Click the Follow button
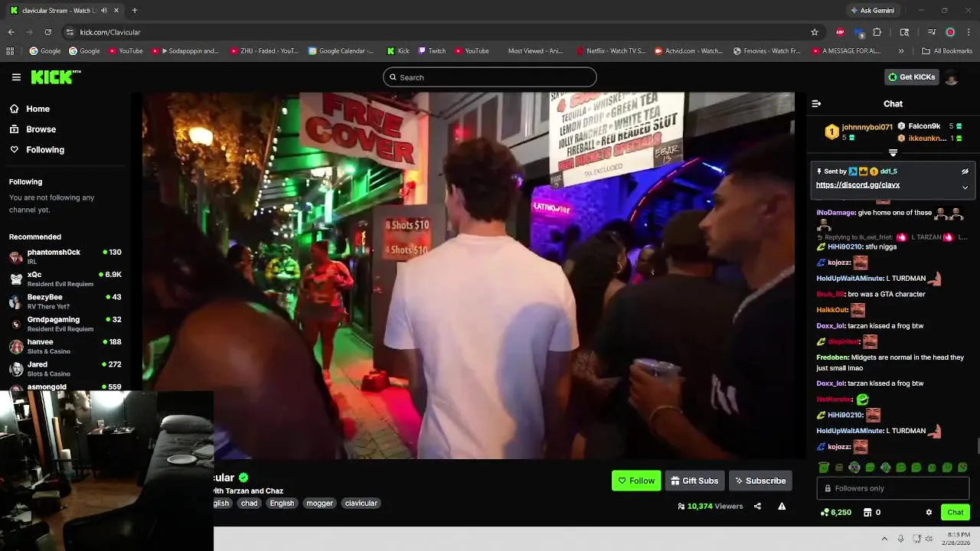 636,481
